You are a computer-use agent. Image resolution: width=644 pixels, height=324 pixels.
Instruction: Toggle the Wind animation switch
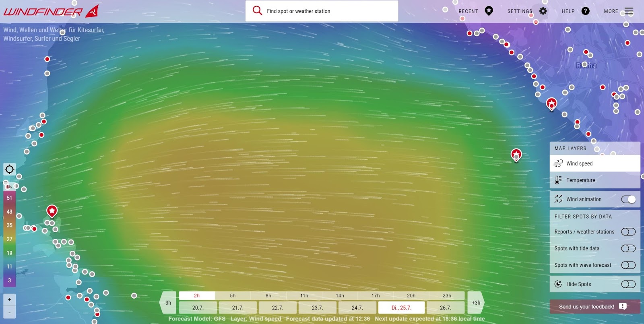[x=628, y=199]
